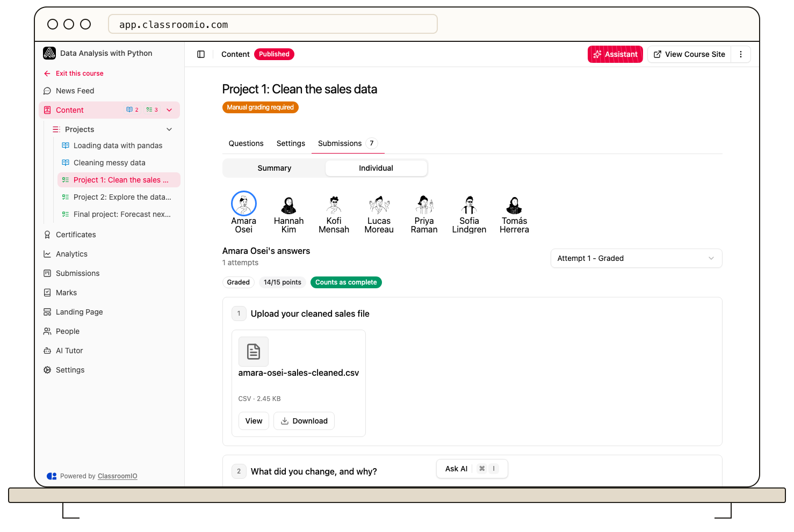Select Priya Raman's submission

click(x=424, y=214)
